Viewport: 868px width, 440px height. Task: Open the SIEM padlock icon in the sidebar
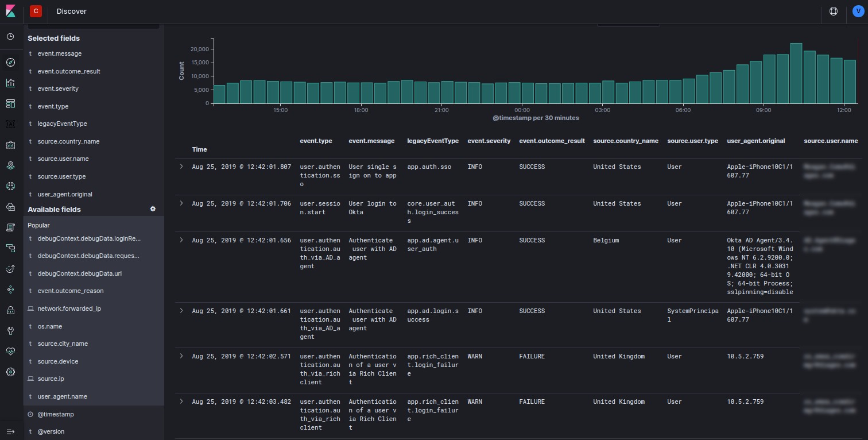coord(10,310)
